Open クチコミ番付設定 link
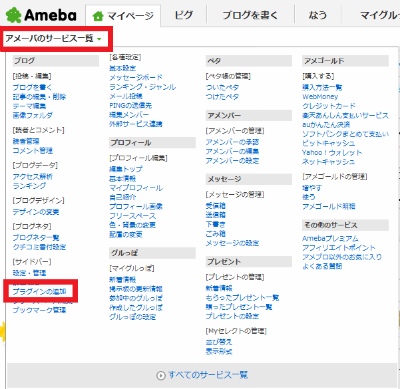Viewport: 400px width, 389px height. coord(39,247)
